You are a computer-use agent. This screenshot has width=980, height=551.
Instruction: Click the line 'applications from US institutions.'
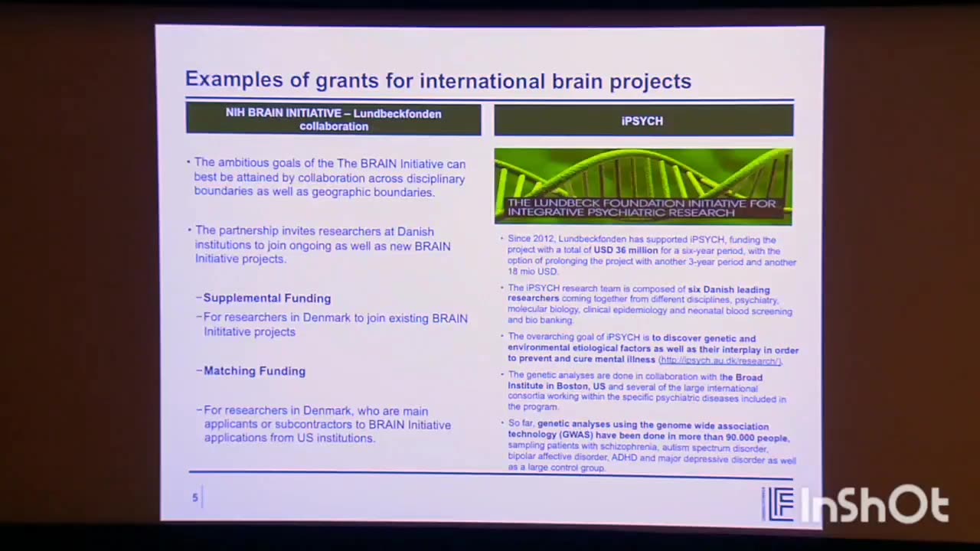(x=289, y=439)
